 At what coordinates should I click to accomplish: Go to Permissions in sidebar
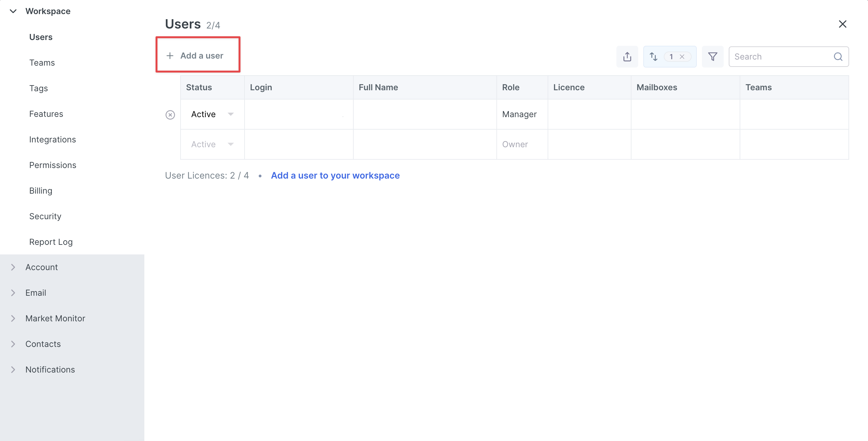[x=52, y=165]
